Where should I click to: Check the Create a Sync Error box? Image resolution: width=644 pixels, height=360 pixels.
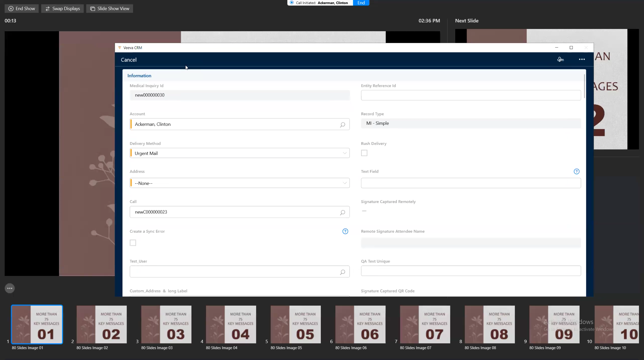pyautogui.click(x=133, y=243)
